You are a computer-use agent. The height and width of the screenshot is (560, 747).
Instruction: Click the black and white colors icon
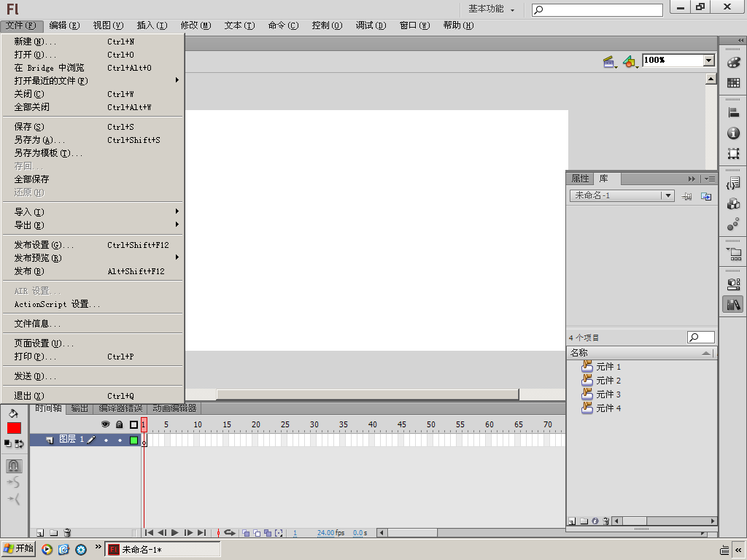coord(7,443)
